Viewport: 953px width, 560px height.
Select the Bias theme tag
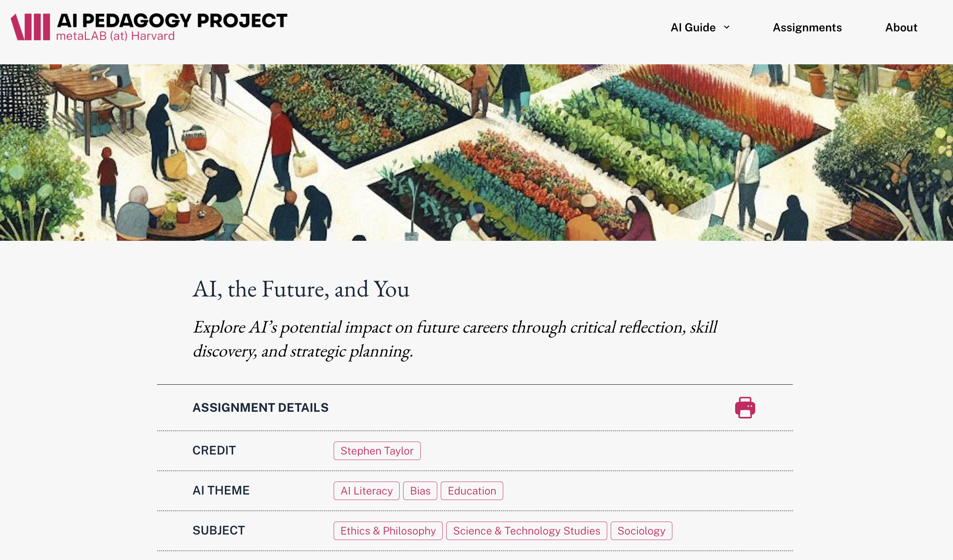click(x=420, y=491)
